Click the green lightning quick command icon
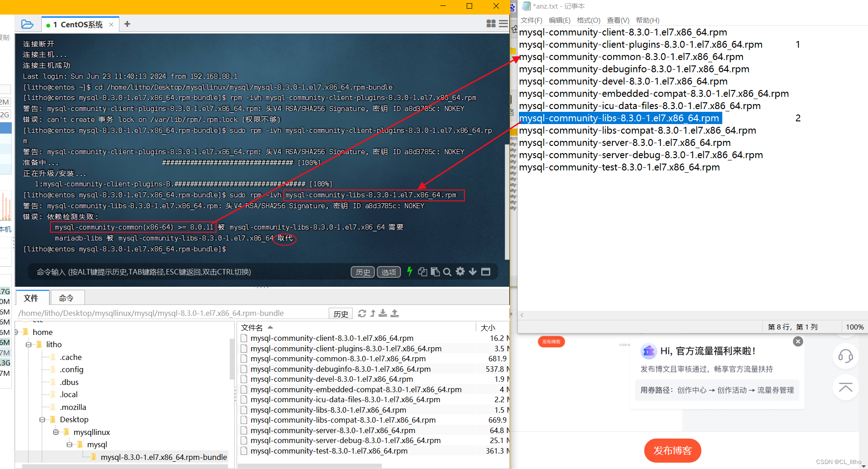The width and height of the screenshot is (868, 469). click(409, 271)
